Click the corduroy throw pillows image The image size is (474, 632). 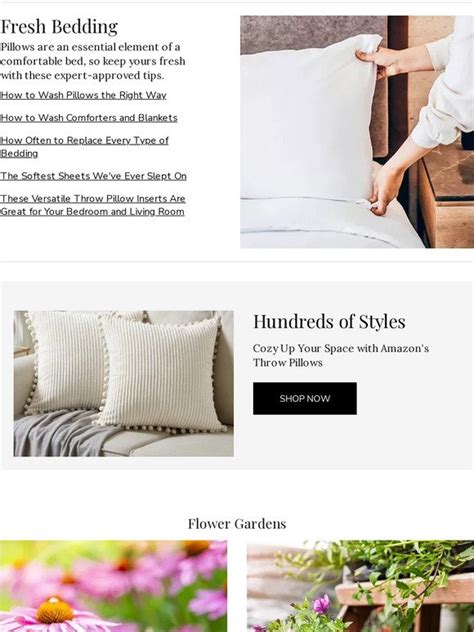pyautogui.click(x=123, y=383)
